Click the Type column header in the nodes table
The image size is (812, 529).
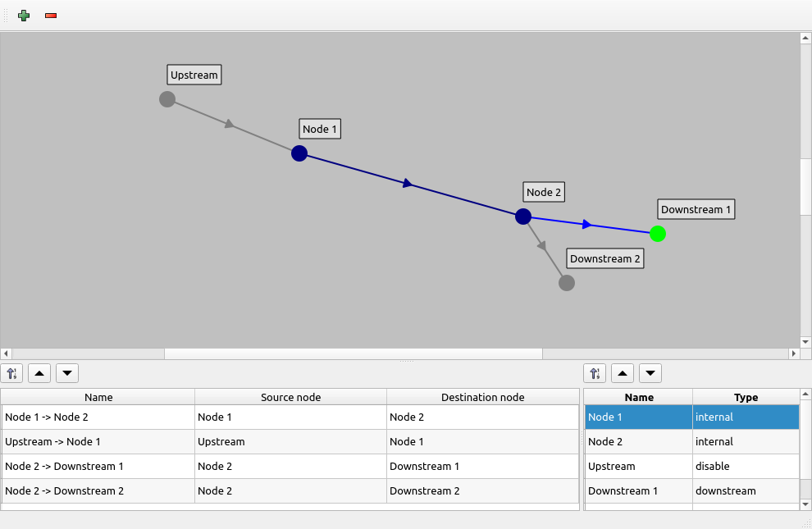[x=746, y=397]
